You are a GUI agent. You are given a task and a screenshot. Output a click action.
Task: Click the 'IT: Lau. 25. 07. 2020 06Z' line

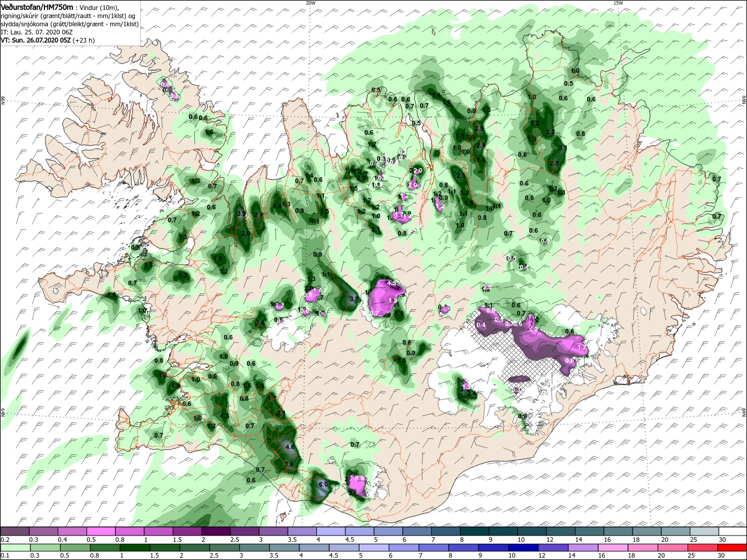click(36, 32)
